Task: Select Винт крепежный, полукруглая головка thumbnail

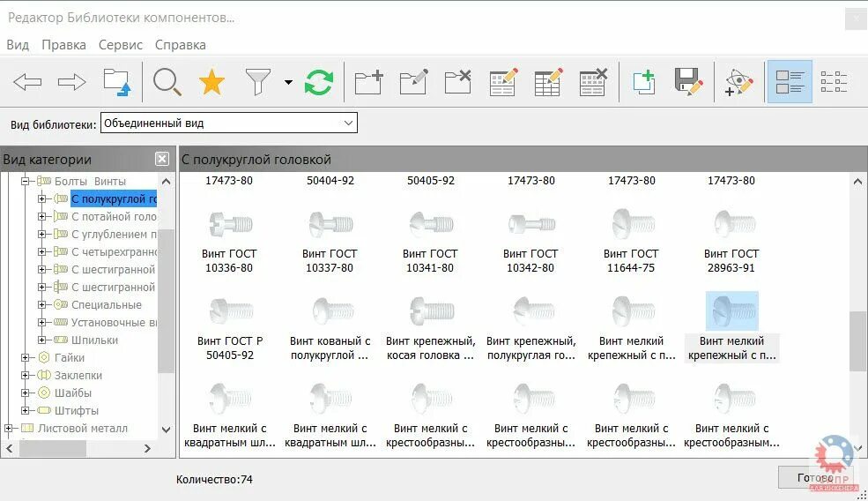Action: tap(533, 310)
